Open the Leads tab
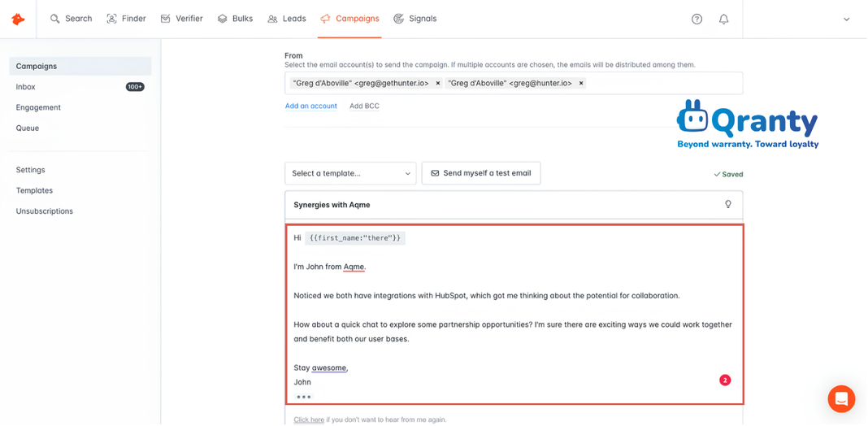The image size is (868, 426). coord(287,19)
